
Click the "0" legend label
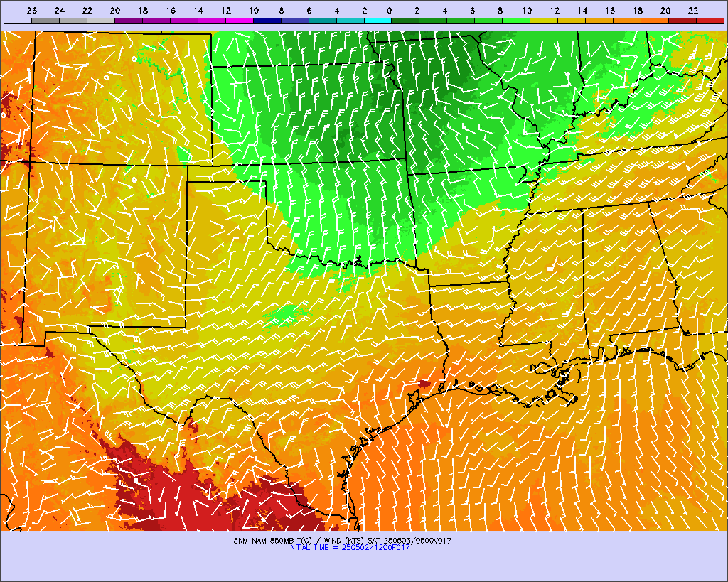click(389, 11)
